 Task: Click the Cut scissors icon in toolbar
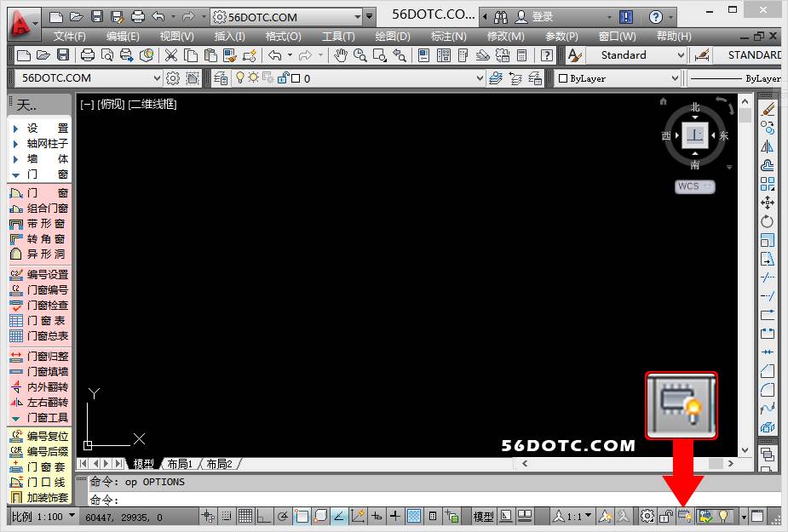170,55
